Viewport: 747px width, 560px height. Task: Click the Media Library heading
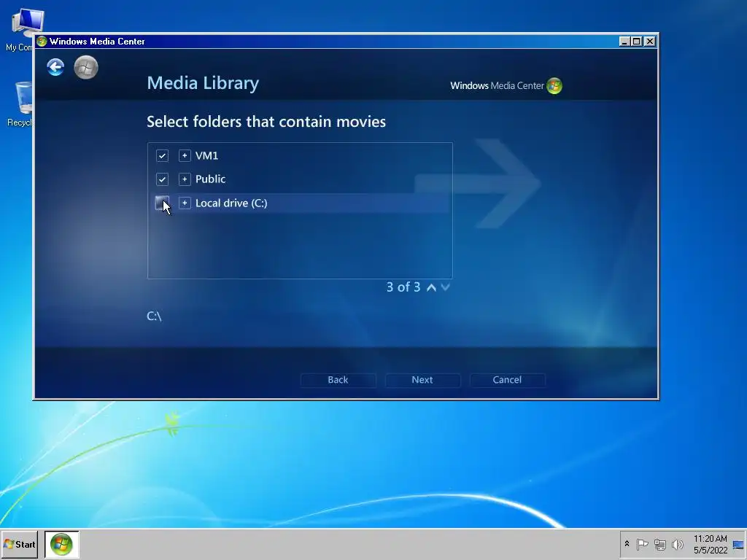203,83
